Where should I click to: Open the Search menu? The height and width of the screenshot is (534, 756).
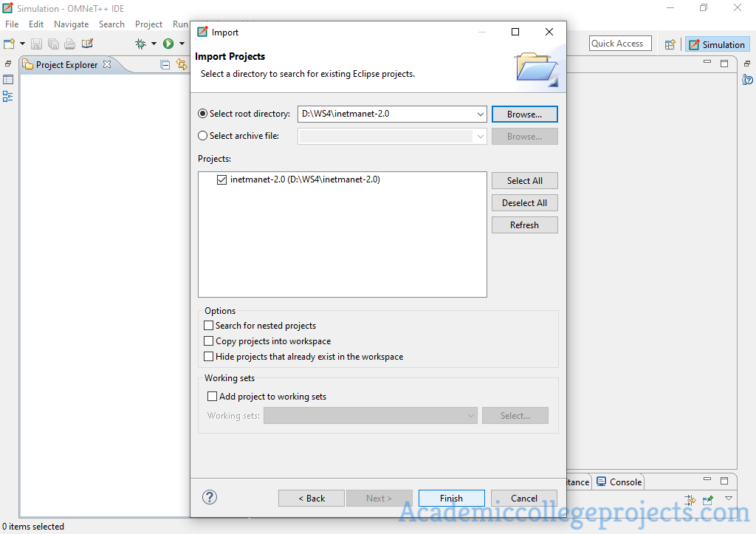coord(111,24)
